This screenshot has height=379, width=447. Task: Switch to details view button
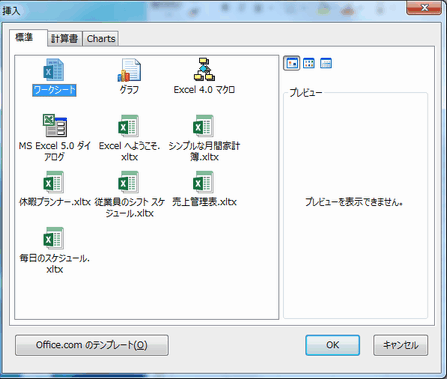[326, 63]
